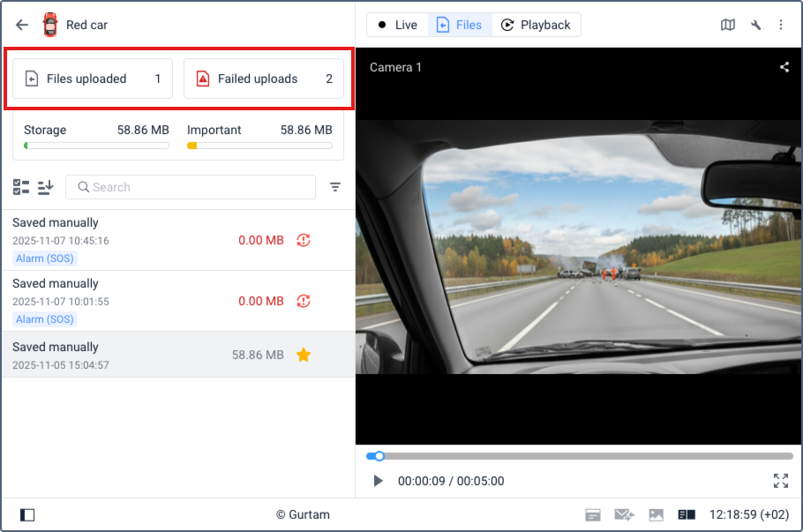Toggle the left sidebar panel icon
Image resolution: width=803 pixels, height=532 pixels.
[27, 514]
